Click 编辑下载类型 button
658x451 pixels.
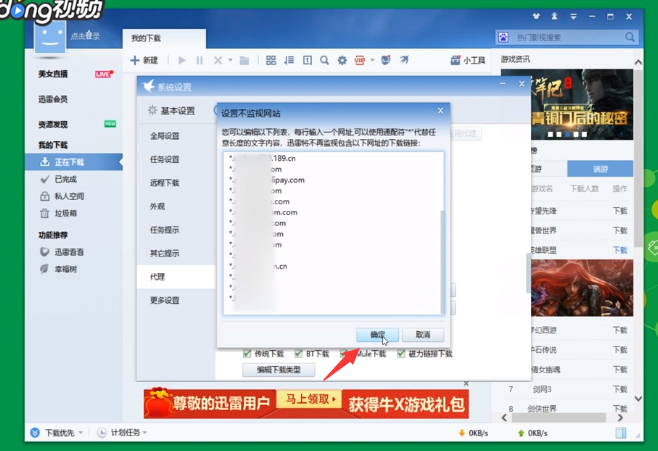279,370
